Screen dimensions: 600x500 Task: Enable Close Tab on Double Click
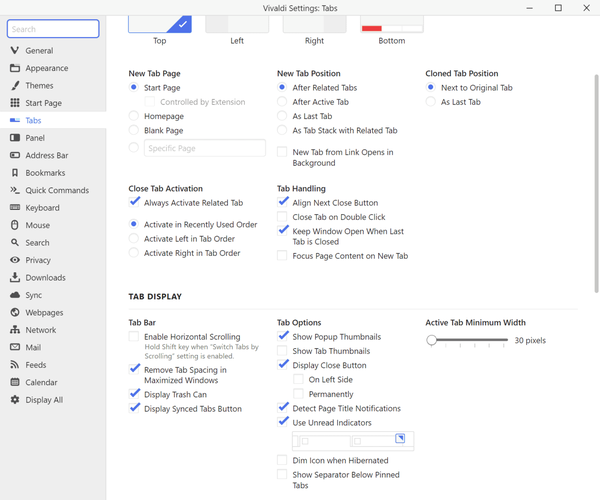pyautogui.click(x=283, y=217)
